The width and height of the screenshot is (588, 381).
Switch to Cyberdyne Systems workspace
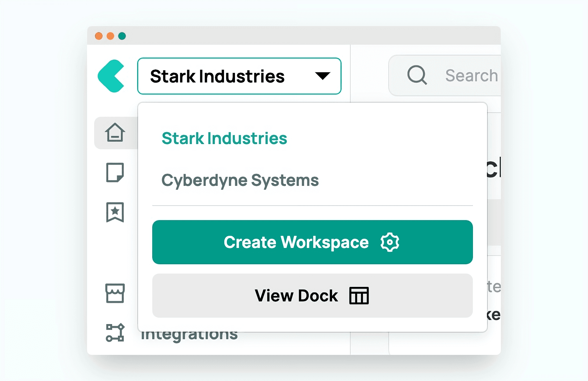click(x=240, y=180)
